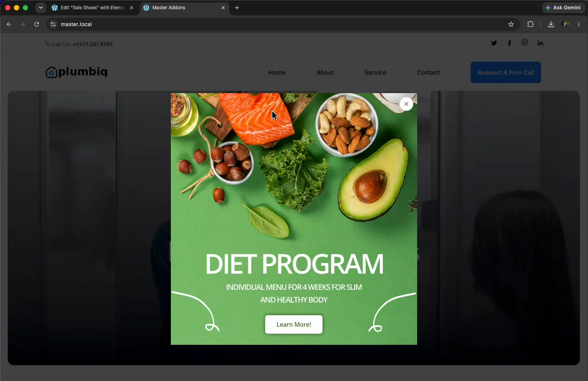Open the Twitter social icon
588x381 pixels.
[494, 43]
